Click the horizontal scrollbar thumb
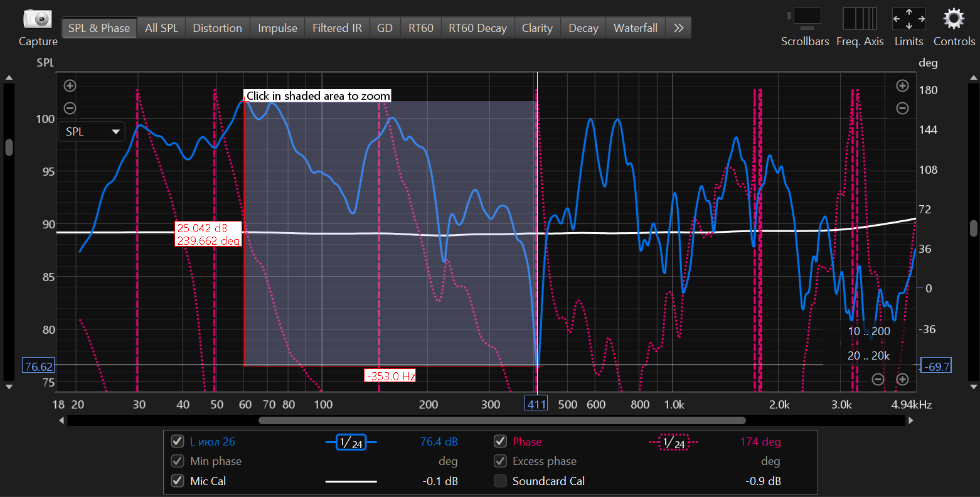980x497 pixels. pyautogui.click(x=502, y=420)
